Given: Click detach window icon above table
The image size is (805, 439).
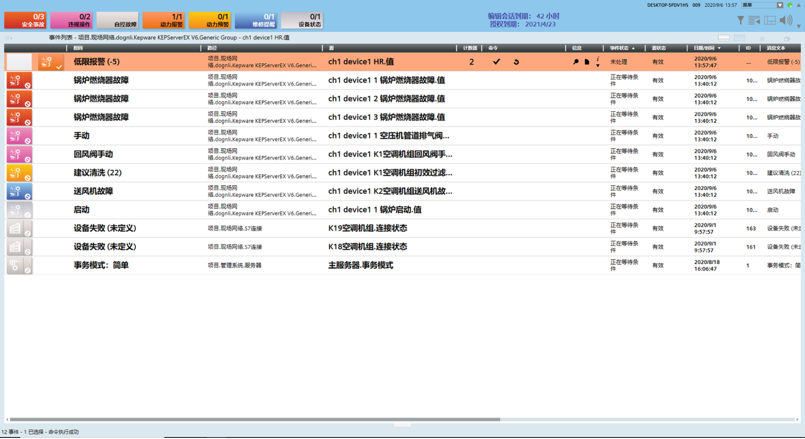Looking at the screenshot, I should point(787,38).
